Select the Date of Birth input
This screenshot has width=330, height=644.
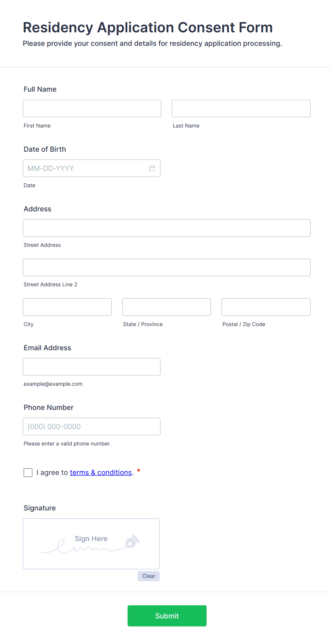tap(85, 168)
